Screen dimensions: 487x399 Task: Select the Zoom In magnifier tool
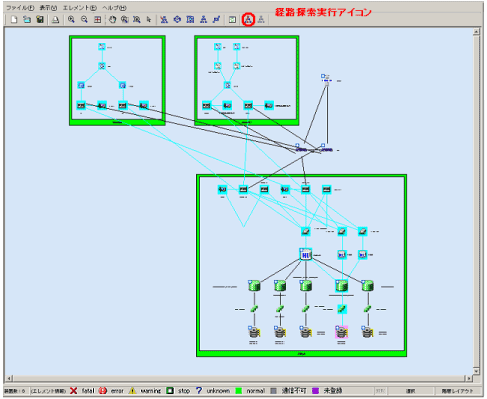[x=71, y=20]
